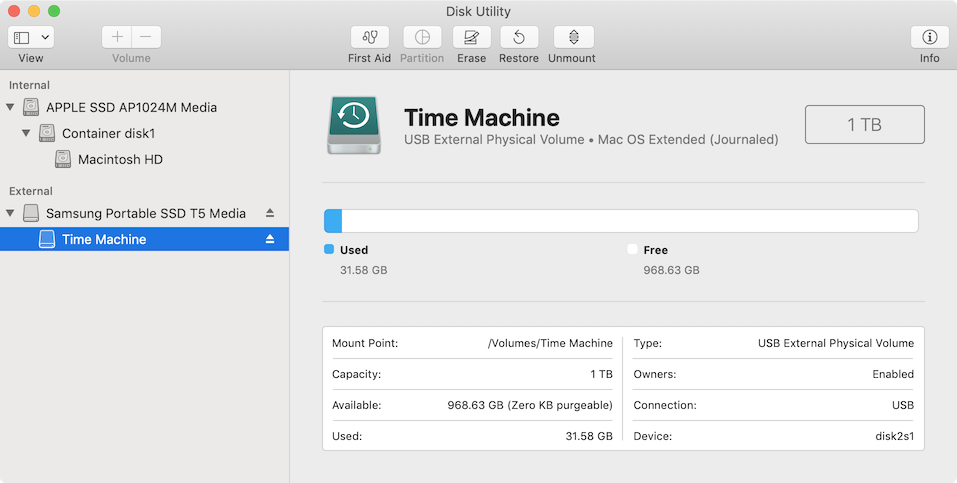Collapse the APPLE SSD AP1024M Media tree

pos(11,107)
